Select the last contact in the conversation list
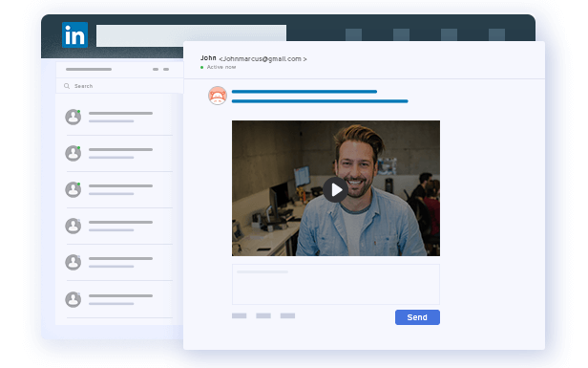Image resolution: width=588 pixels, height=368 pixels. point(119,299)
